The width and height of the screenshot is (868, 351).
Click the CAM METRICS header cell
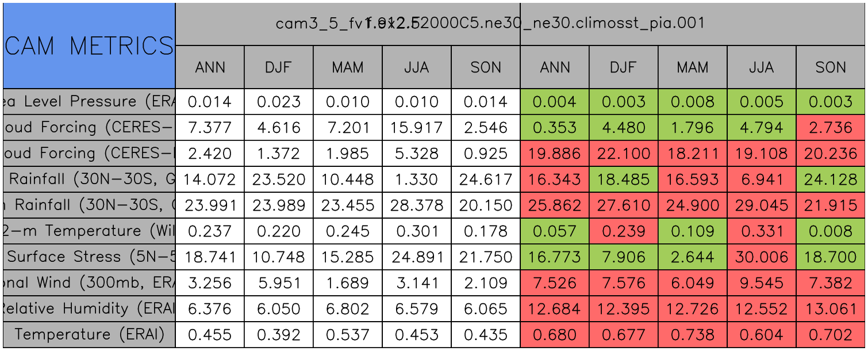89,45
